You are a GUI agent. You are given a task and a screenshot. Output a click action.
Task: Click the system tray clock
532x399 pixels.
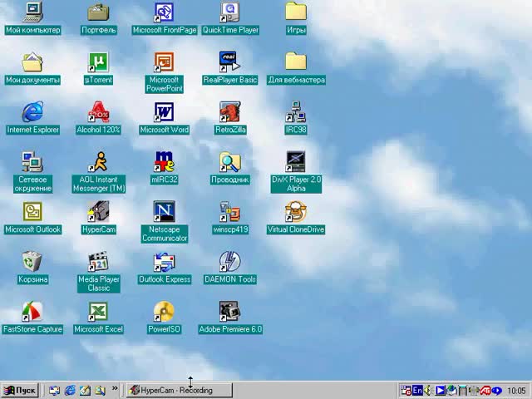516,390
